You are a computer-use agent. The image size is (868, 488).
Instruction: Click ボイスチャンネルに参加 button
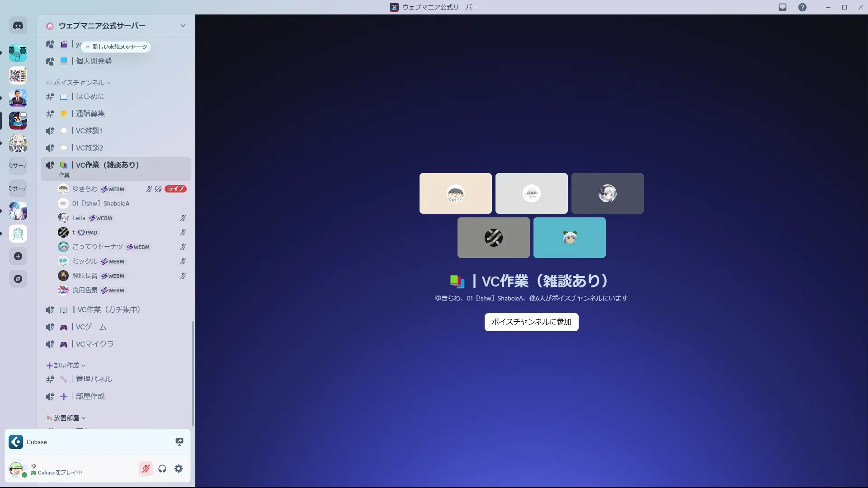[x=531, y=322]
